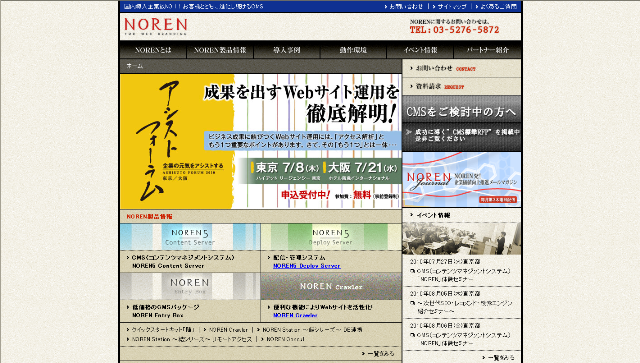This screenshot has width=640, height=363.
Task: Click the CMSをご検討中の方へ banner
Action: [462, 123]
